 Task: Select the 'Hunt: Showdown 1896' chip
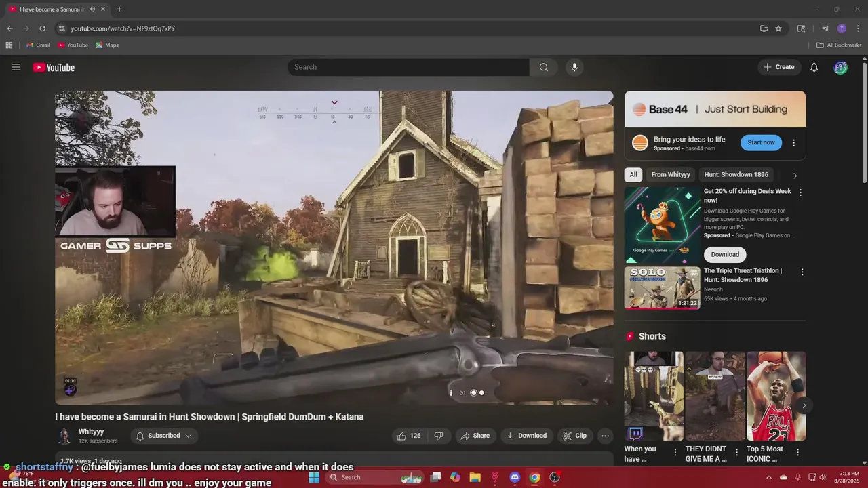736,175
